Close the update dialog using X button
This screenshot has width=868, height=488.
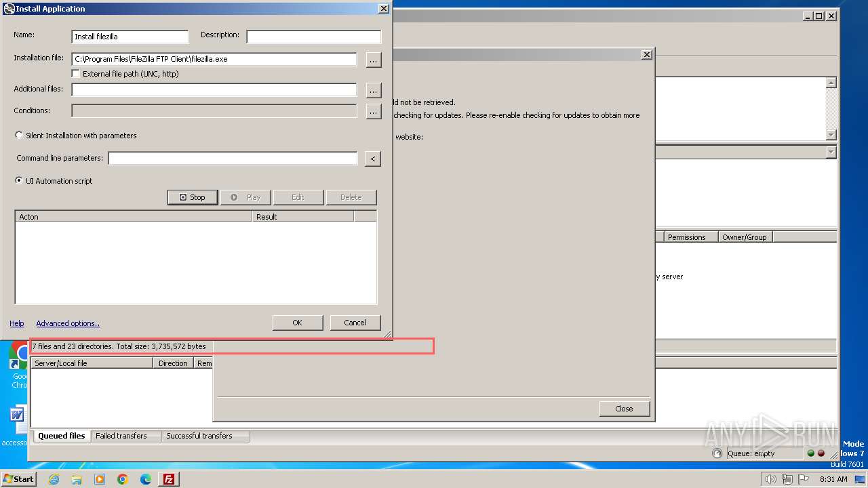646,54
